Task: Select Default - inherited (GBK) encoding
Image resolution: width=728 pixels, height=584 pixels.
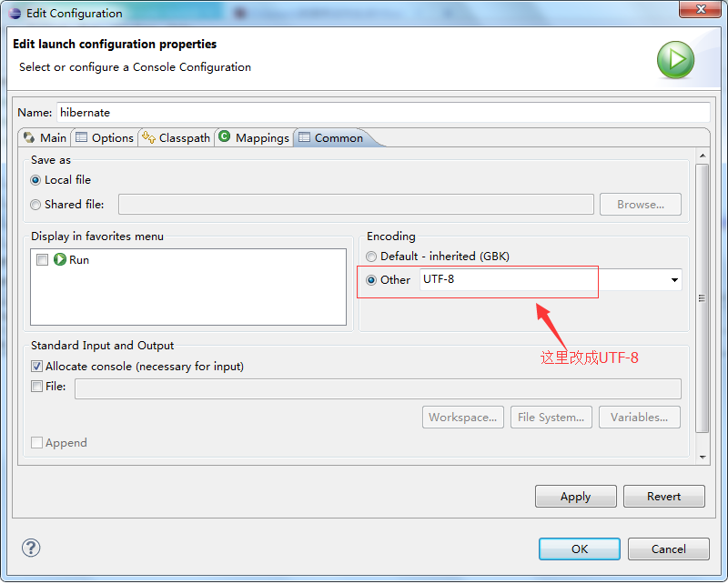Action: 371,256
